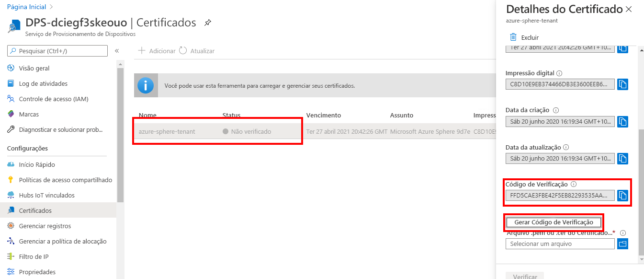Click the Selecionar um arquivo field
The width and height of the screenshot is (644, 279).
(x=560, y=244)
